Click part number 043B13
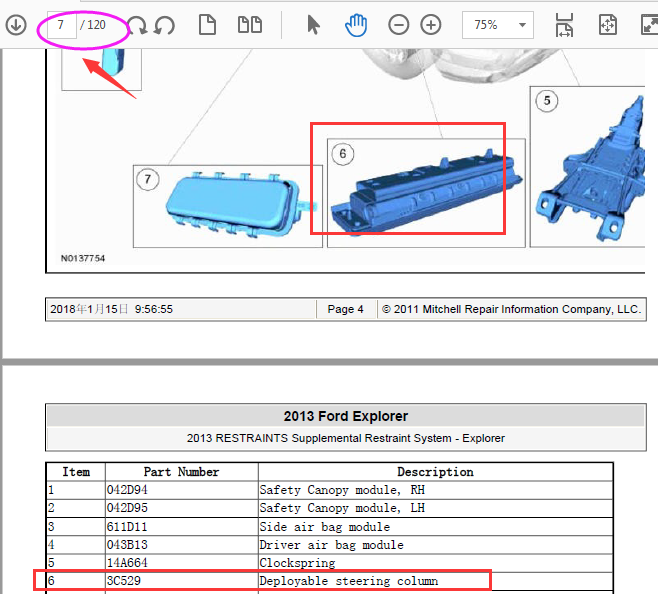Screen dimensions: 658x594 pos(127,545)
